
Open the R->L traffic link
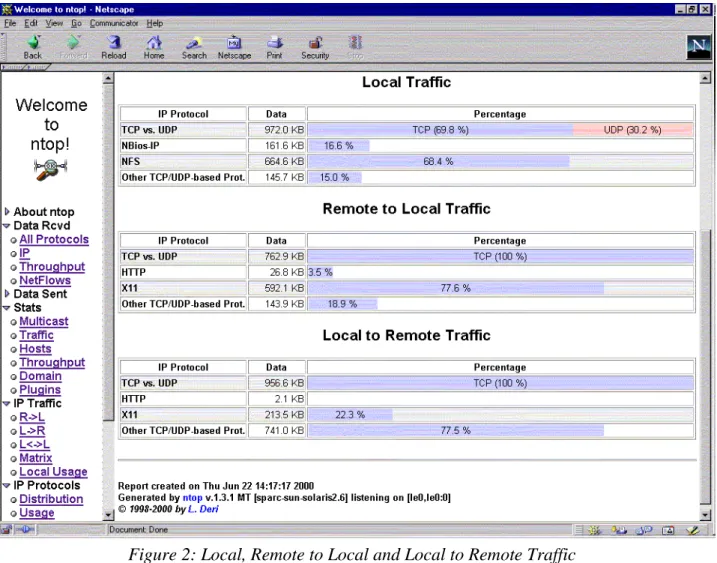32,417
